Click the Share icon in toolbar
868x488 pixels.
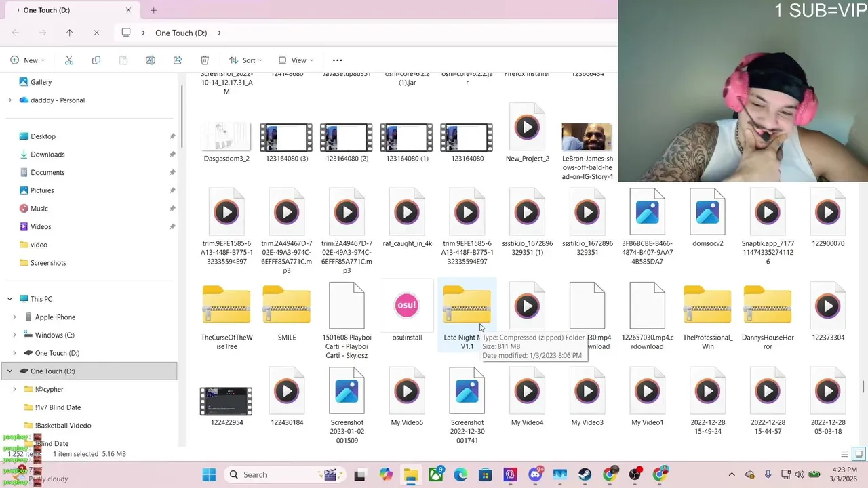point(178,60)
